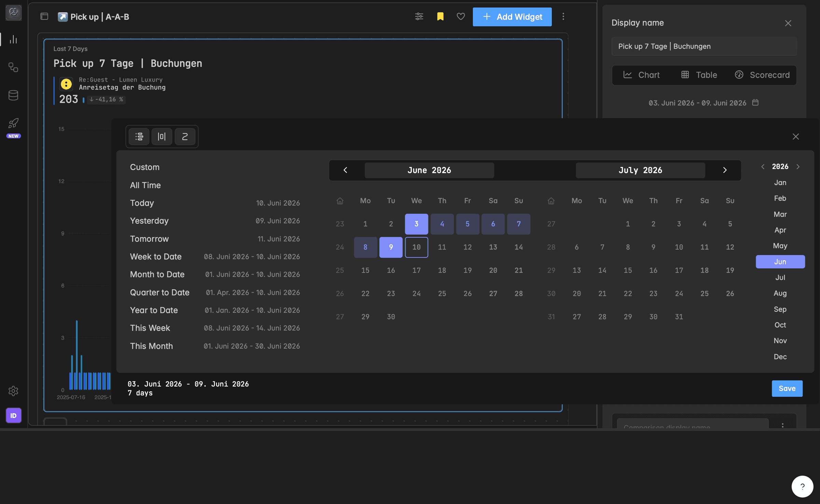Select the This Month preset

[215, 346]
